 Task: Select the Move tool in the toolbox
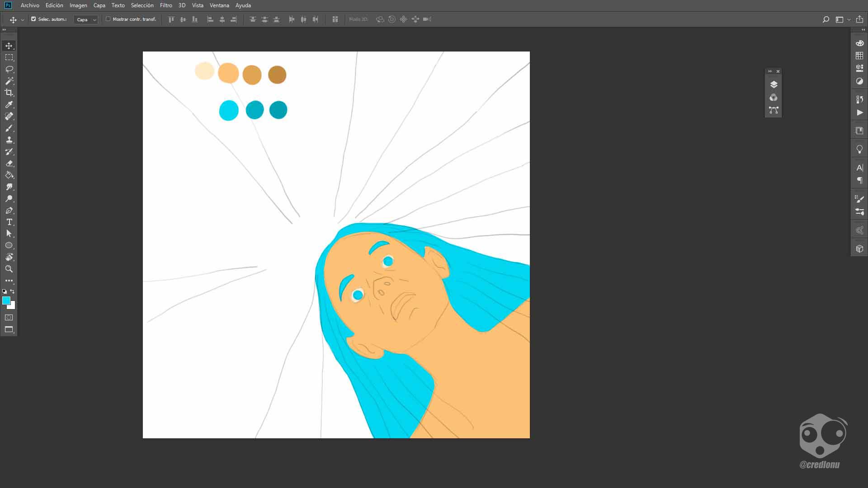click(x=9, y=46)
